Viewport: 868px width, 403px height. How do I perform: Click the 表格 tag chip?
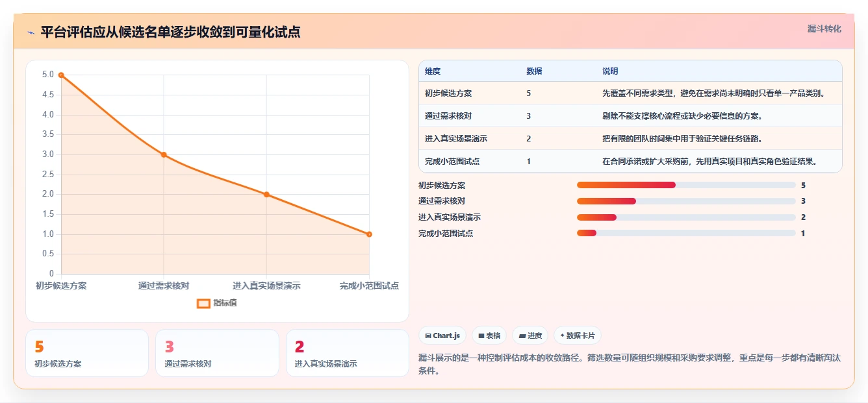[489, 336]
